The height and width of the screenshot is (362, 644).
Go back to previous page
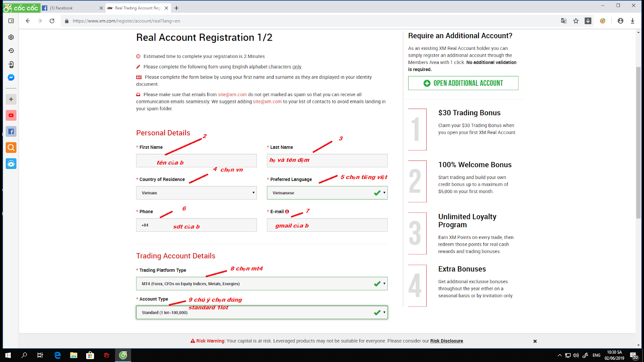tap(28, 21)
